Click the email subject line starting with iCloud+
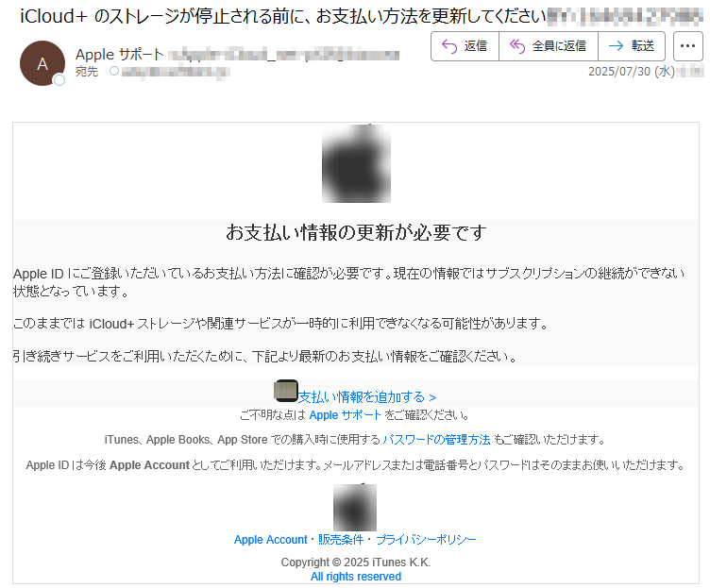The height and width of the screenshot is (588, 710). (x=283, y=16)
